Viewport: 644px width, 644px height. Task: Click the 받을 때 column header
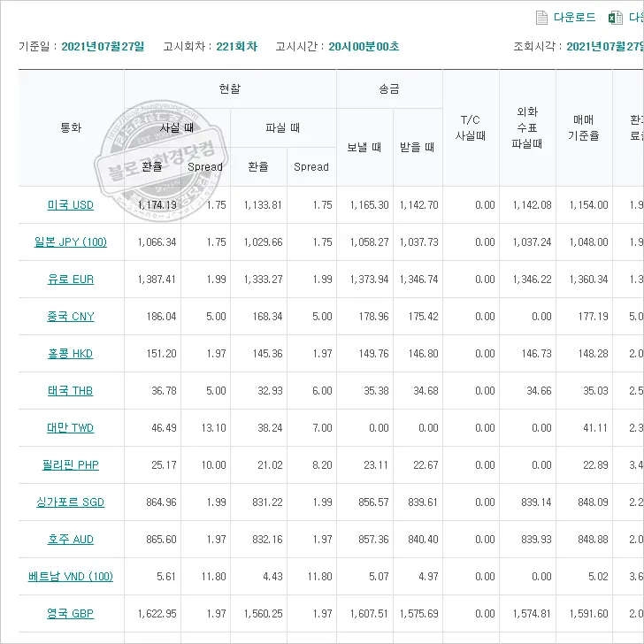pyautogui.click(x=418, y=147)
